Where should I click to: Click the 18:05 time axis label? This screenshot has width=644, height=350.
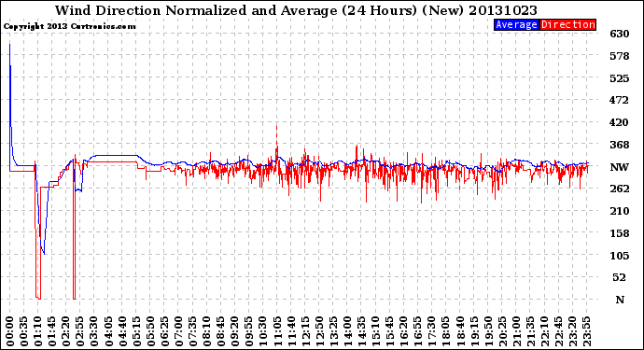446,331
